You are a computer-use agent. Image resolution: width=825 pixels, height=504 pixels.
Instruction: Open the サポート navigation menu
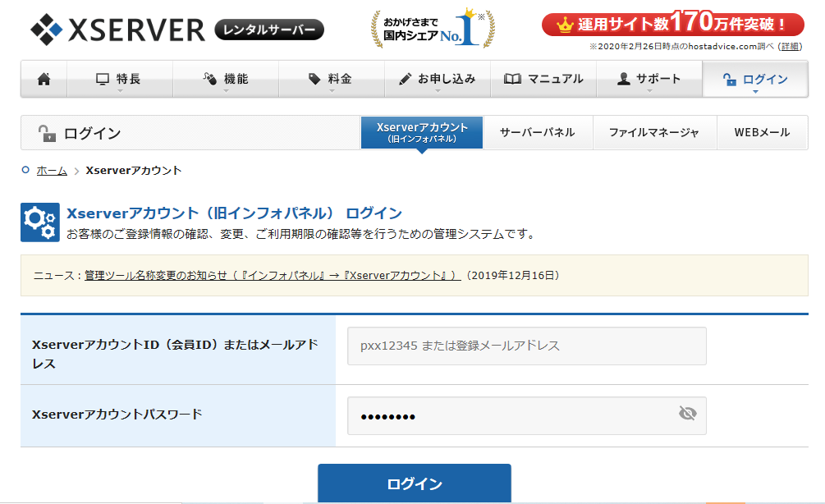(649, 79)
